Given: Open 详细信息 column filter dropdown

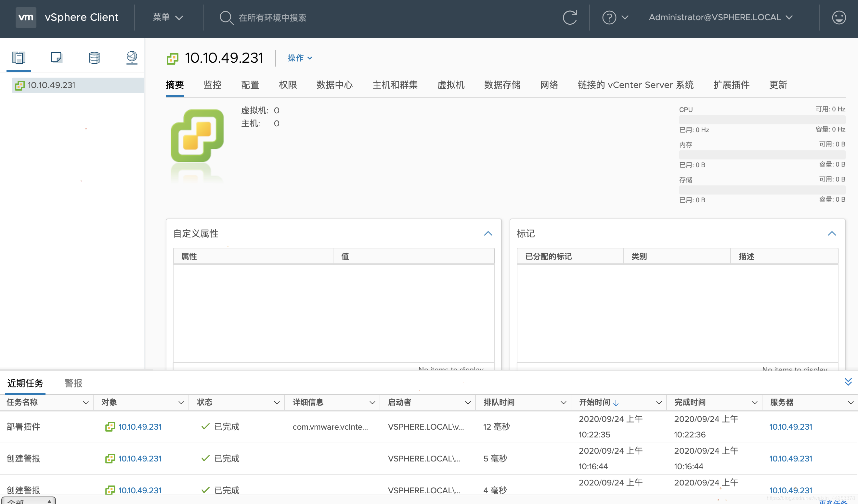Looking at the screenshot, I should click(x=372, y=403).
